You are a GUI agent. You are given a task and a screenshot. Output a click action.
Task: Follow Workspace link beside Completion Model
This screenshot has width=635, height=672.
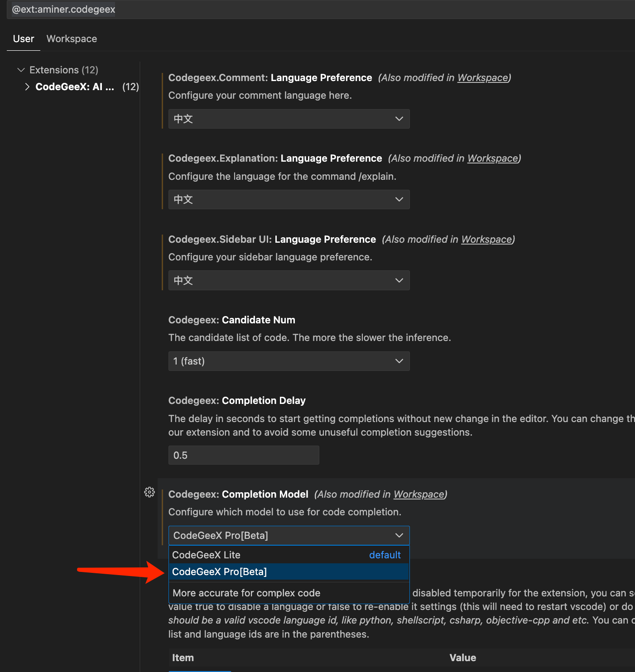419,494
